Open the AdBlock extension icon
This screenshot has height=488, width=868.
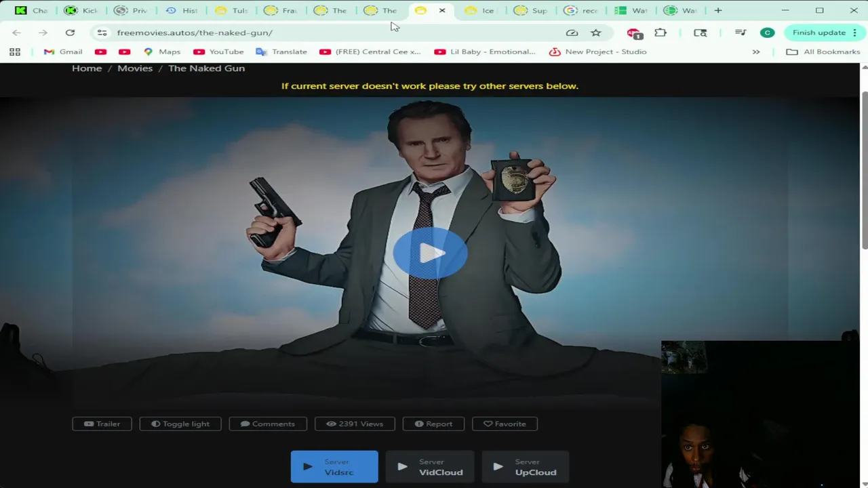coord(634,33)
